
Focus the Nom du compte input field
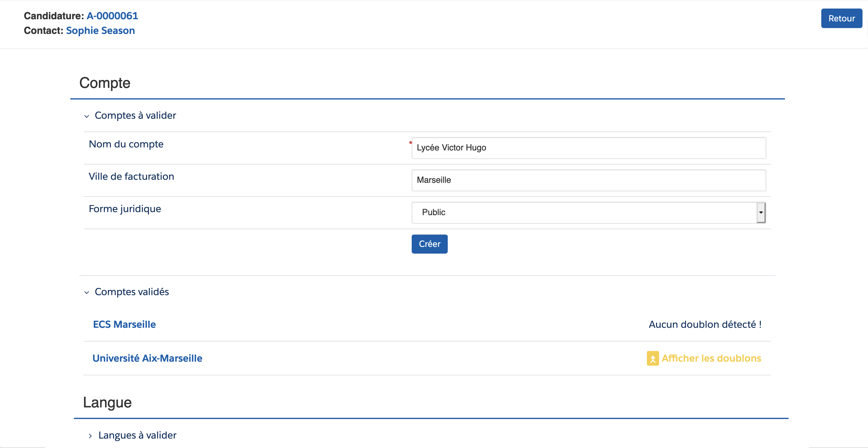pyautogui.click(x=588, y=148)
